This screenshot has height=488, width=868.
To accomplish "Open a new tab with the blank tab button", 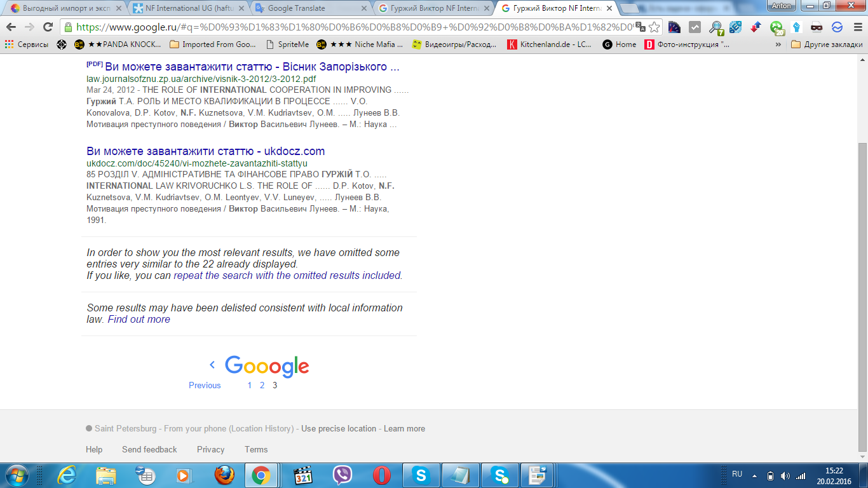I will tap(630, 8).
